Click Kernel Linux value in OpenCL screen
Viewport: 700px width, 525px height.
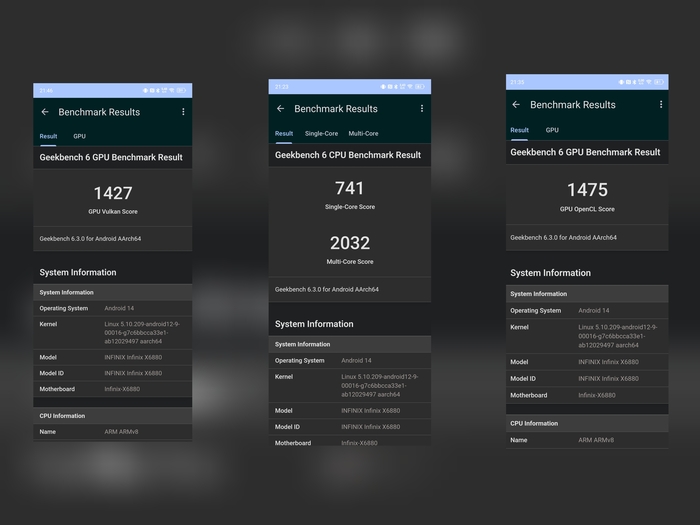pos(617,336)
